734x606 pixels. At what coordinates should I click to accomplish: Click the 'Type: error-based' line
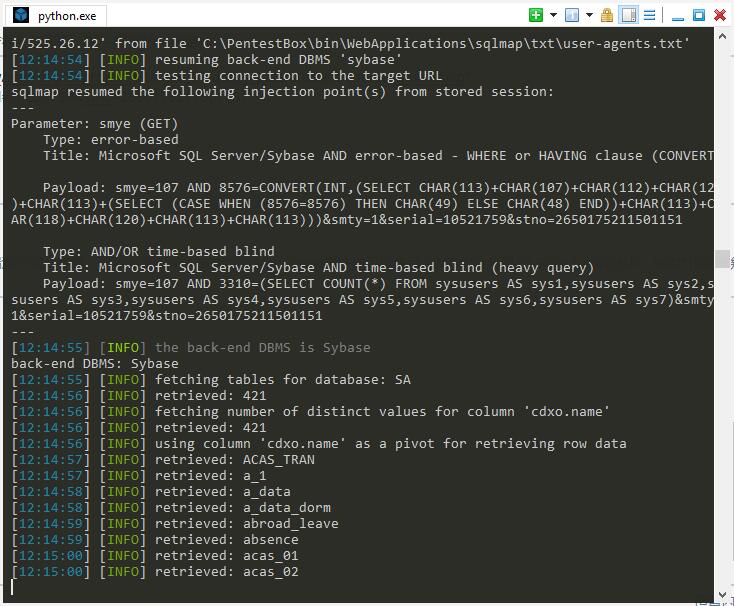[x=111, y=139]
